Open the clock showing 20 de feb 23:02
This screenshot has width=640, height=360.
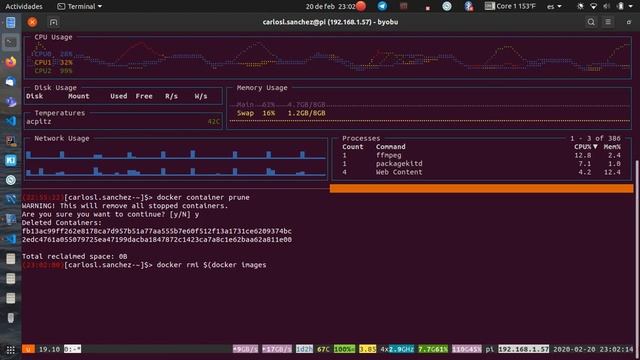pos(331,7)
